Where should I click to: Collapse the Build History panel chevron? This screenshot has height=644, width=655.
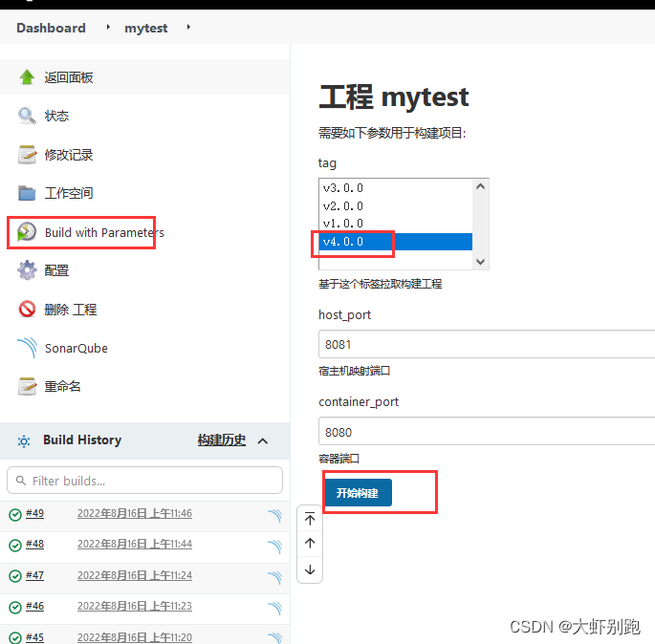[x=263, y=440]
